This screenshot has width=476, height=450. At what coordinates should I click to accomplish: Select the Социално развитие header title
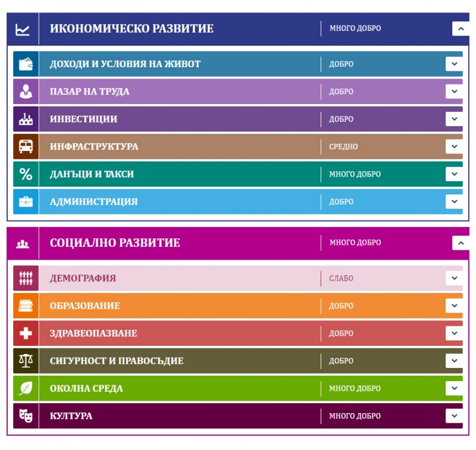(115, 243)
